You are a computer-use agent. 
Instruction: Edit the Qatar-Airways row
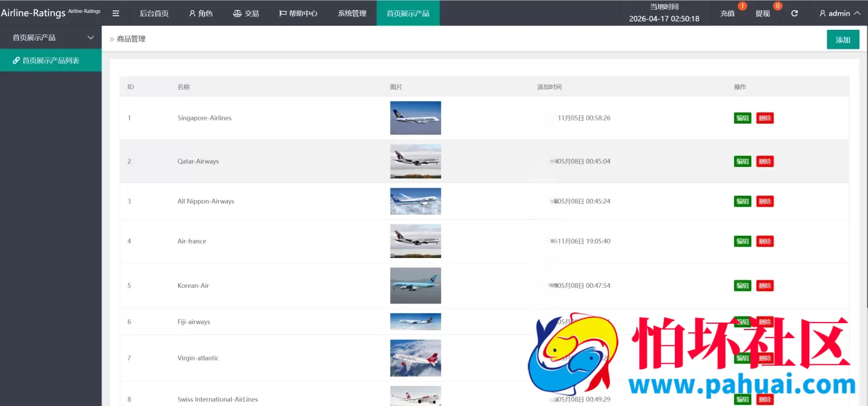pos(743,162)
